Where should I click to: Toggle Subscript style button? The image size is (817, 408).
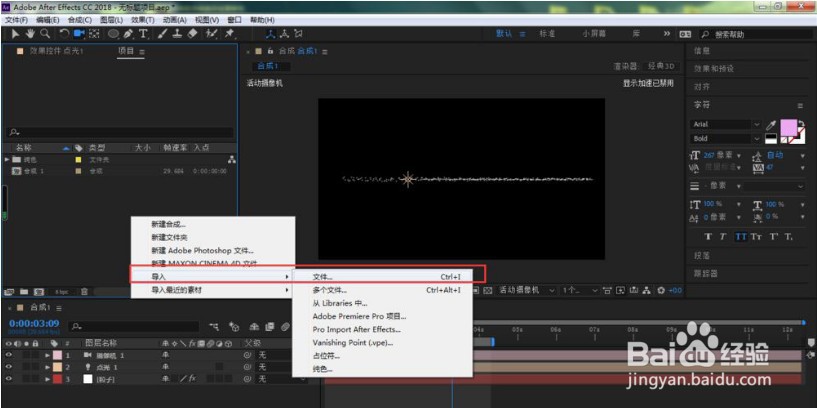point(789,237)
